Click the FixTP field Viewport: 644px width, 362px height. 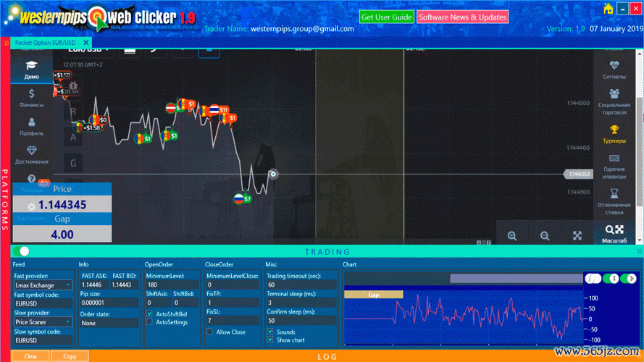pyautogui.click(x=233, y=303)
